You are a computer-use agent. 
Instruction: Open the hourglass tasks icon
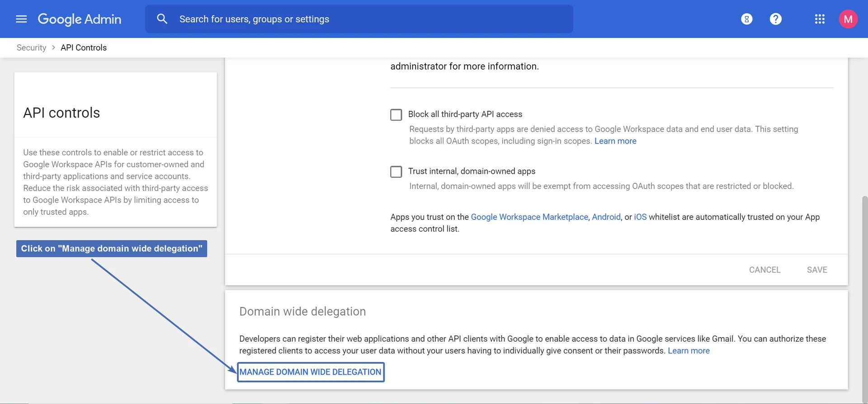click(x=747, y=19)
